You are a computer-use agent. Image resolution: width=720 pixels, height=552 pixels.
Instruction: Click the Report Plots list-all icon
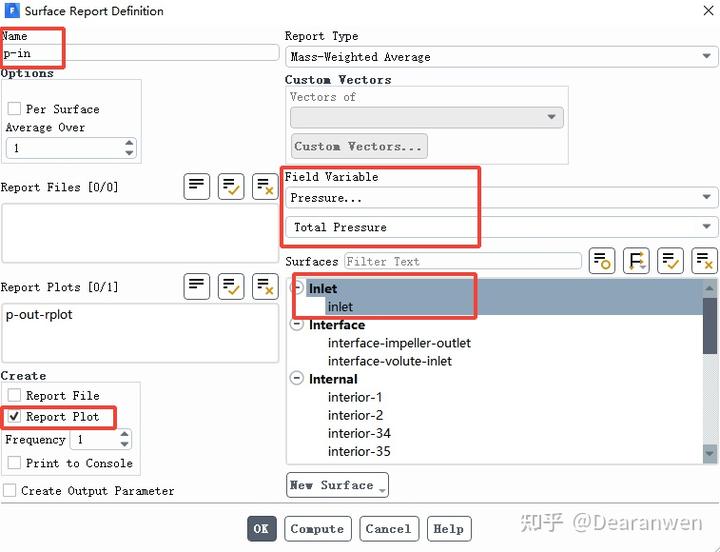click(197, 287)
